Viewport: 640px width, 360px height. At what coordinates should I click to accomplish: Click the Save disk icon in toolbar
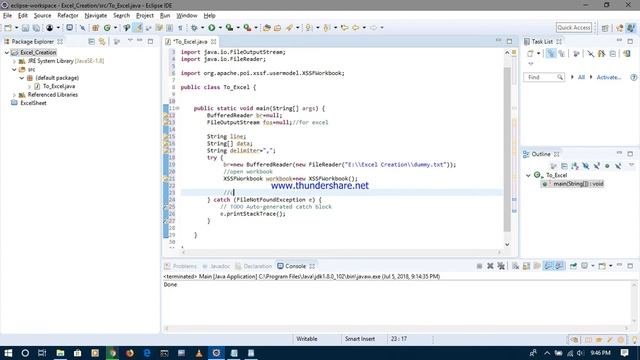point(25,28)
